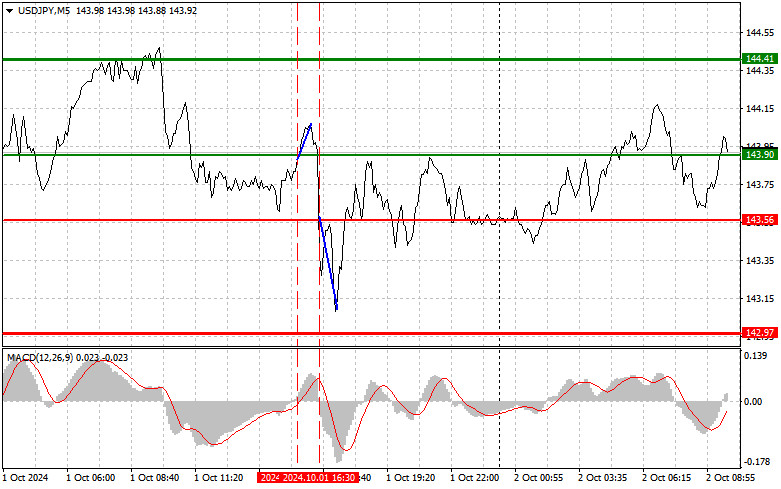Select the blue downward trend line segment
Screen dimensions: 781x489
pyautogui.click(x=328, y=263)
